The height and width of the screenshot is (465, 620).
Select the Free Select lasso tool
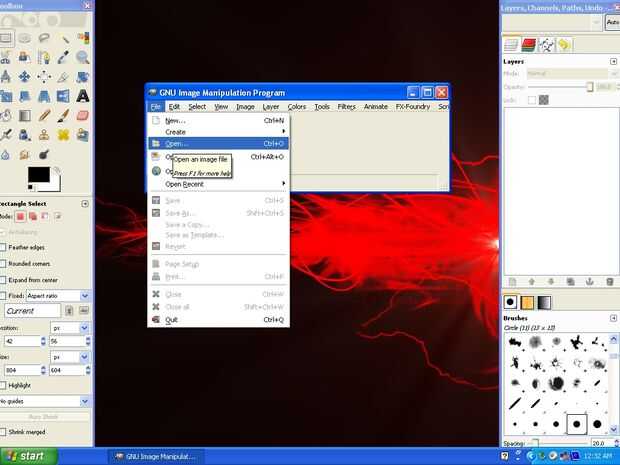44,38
